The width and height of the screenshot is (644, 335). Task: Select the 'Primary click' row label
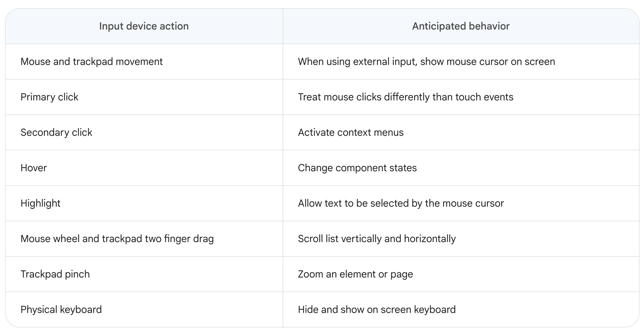pos(49,97)
